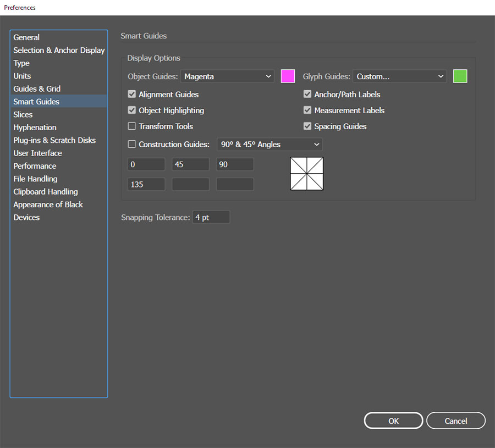495x448 pixels.
Task: Enable the Transform Tools checkbox
Action: 132,126
